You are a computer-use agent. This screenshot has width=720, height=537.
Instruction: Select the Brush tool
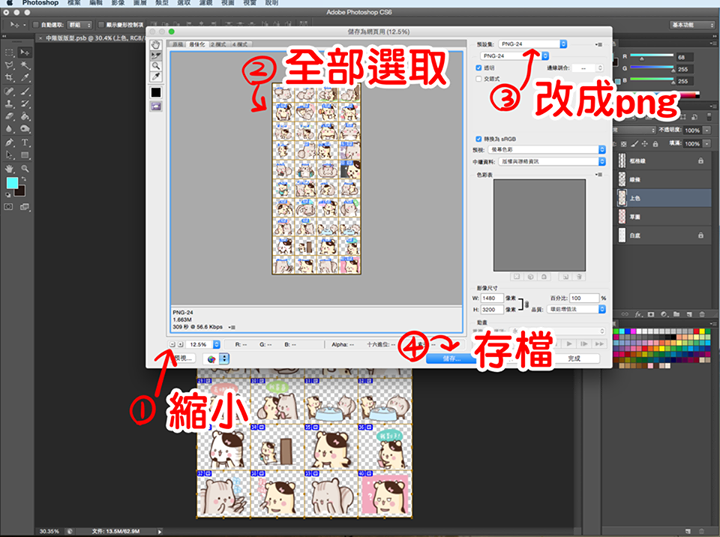click(x=25, y=91)
